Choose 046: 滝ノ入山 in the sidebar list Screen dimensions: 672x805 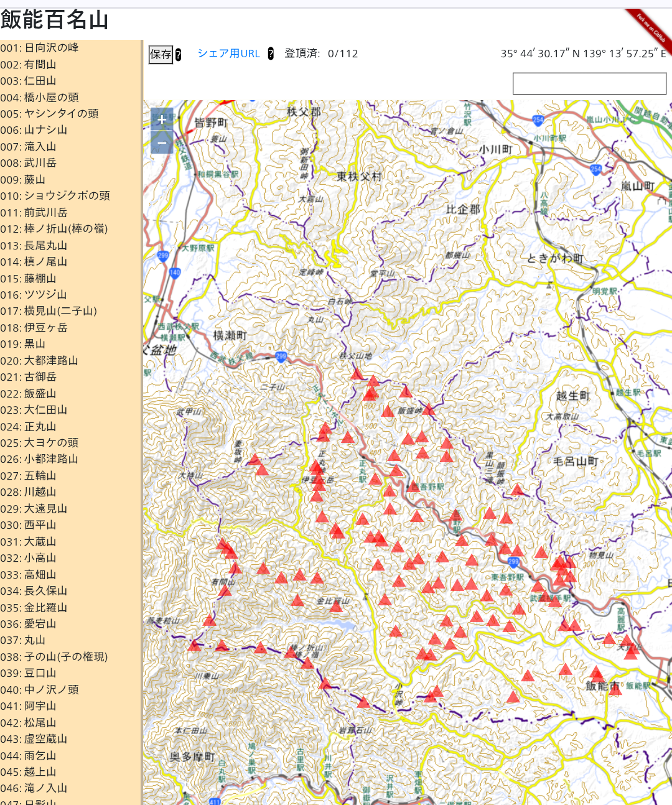(x=34, y=788)
